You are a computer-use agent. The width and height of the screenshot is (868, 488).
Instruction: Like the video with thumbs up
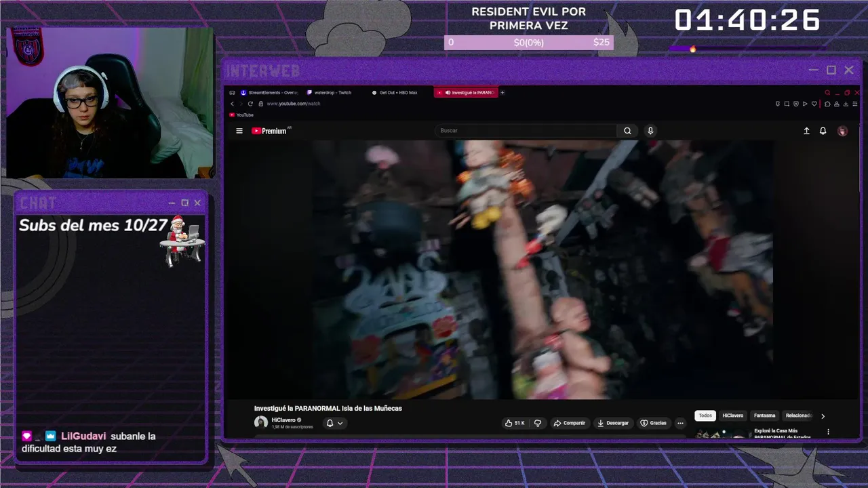[x=515, y=423]
